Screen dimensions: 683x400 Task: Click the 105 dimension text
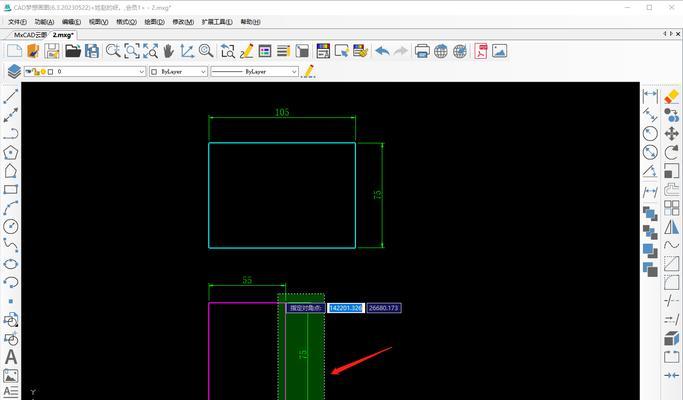pos(282,112)
